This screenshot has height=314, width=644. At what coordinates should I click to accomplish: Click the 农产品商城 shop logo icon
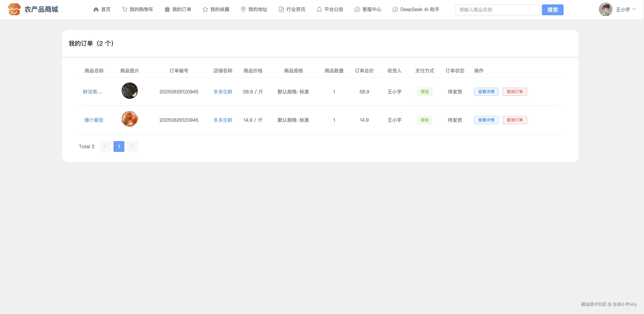pos(14,9)
